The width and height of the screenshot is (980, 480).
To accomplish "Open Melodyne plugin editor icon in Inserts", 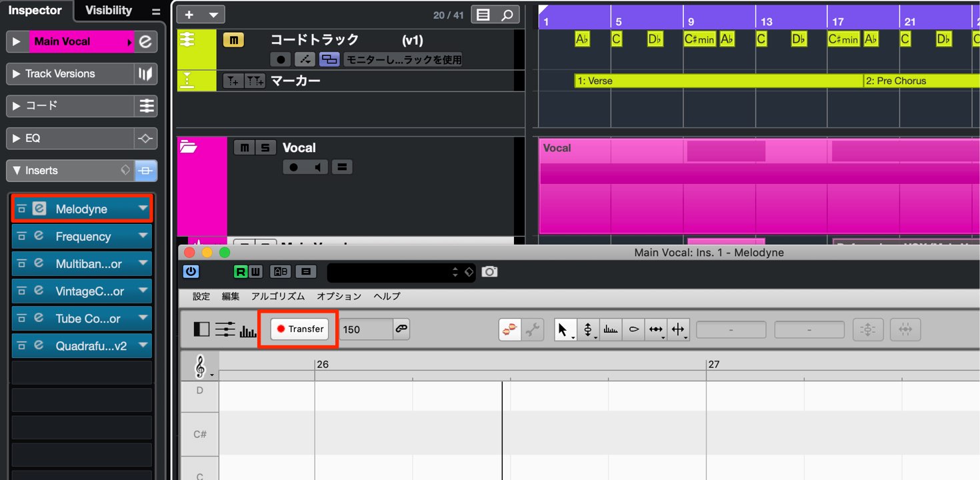I will (x=39, y=209).
